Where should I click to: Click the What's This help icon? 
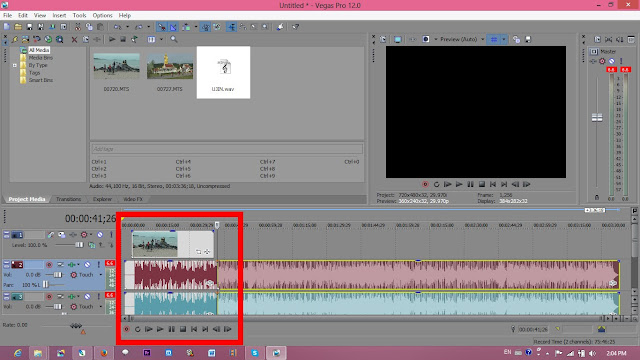295,27
